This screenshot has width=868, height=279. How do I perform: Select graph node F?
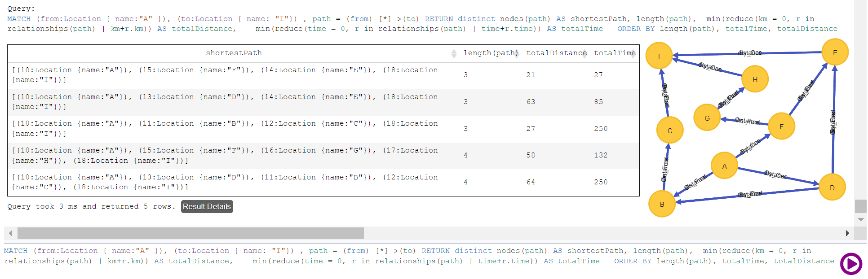[x=781, y=126]
